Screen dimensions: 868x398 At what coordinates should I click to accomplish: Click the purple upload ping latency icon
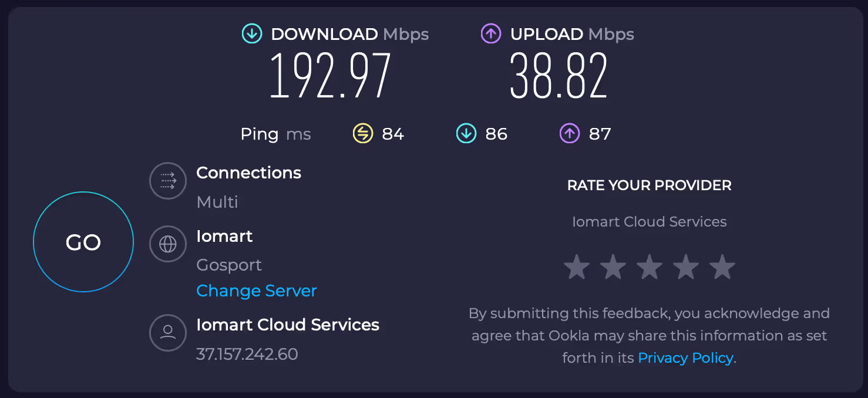point(570,134)
